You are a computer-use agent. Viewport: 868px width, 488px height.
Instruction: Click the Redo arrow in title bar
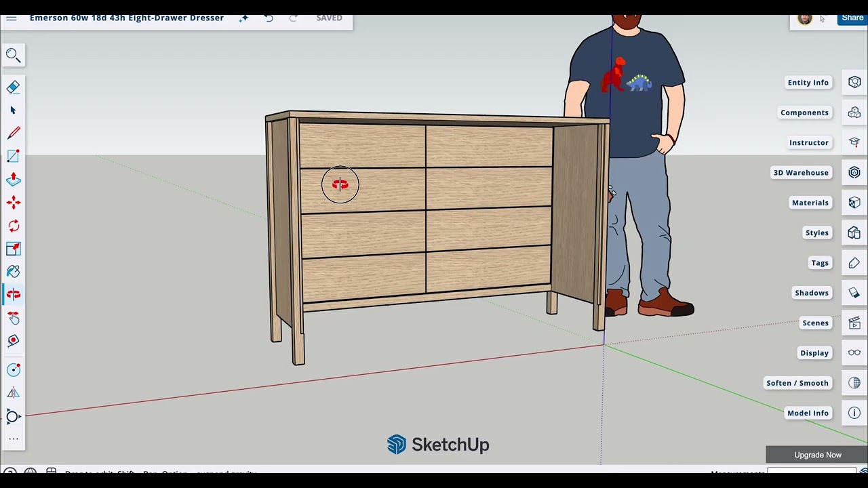click(x=293, y=18)
